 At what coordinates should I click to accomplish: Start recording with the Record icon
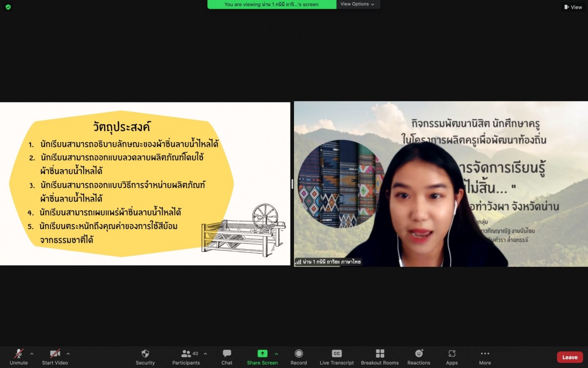pos(298,354)
